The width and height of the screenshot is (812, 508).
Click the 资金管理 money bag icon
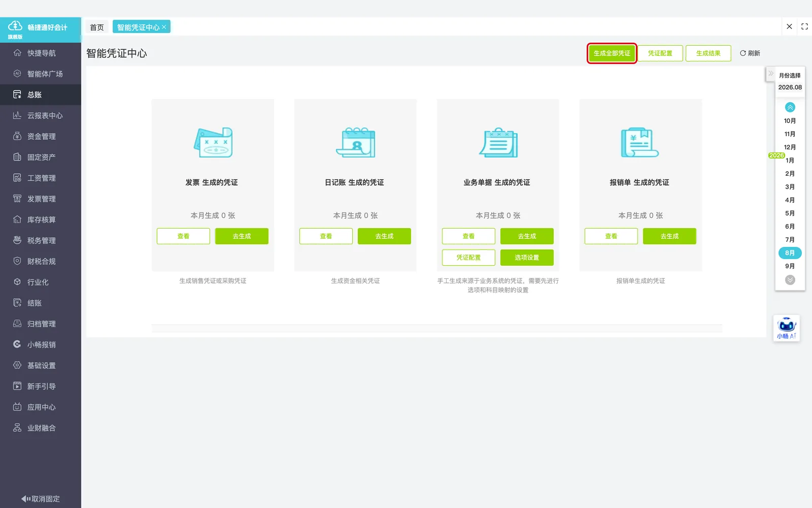pos(17,136)
